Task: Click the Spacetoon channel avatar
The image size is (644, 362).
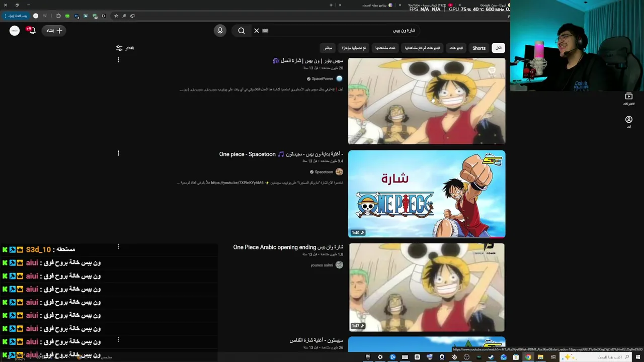Action: pyautogui.click(x=339, y=172)
